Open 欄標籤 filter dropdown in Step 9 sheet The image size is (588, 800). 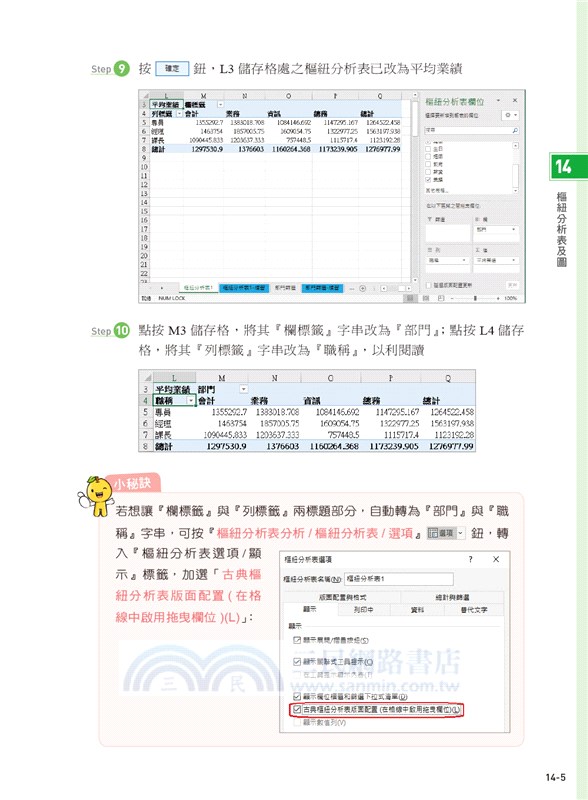[220, 105]
